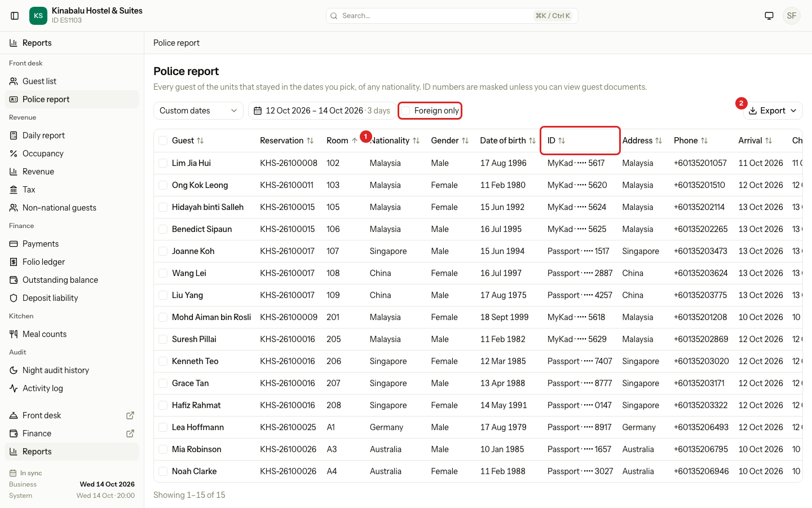The image size is (812, 508).
Task: Open Daily report in sidebar
Action: pos(72,135)
